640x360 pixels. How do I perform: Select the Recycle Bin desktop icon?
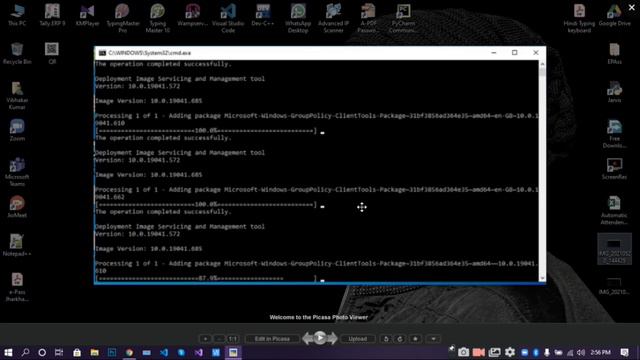click(x=17, y=53)
